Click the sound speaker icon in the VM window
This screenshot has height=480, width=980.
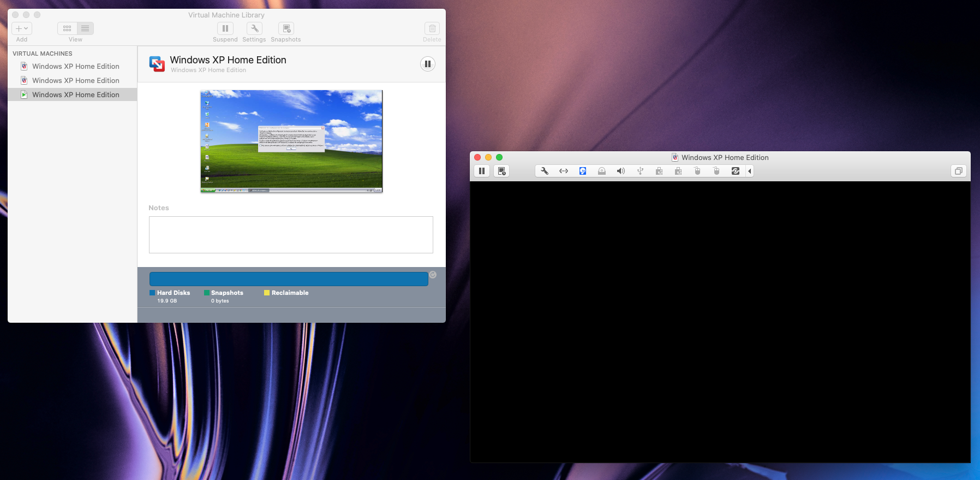pyautogui.click(x=621, y=171)
